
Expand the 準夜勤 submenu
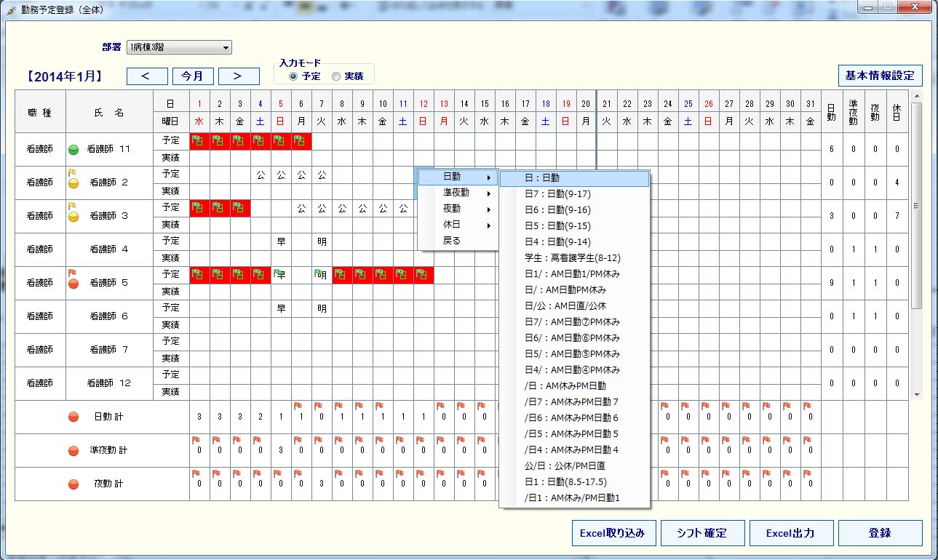coord(458,193)
